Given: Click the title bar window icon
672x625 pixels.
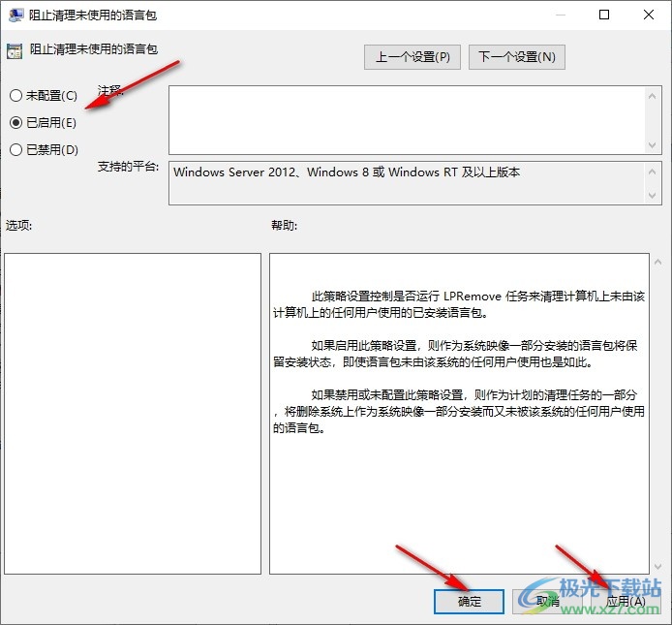Looking at the screenshot, I should point(15,15).
